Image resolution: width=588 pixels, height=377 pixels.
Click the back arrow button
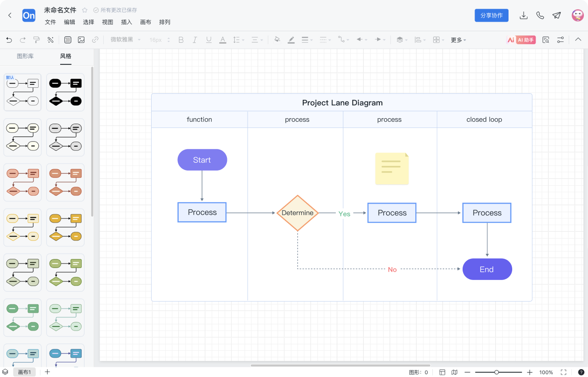tap(10, 15)
